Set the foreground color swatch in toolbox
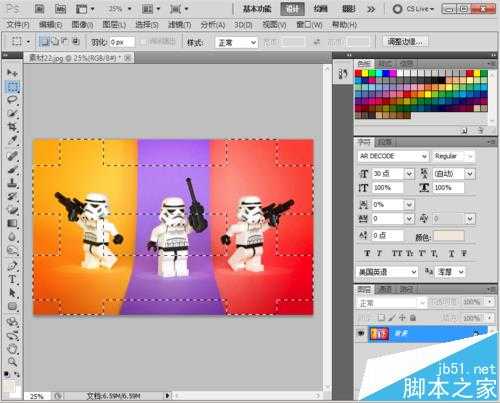 [9, 387]
